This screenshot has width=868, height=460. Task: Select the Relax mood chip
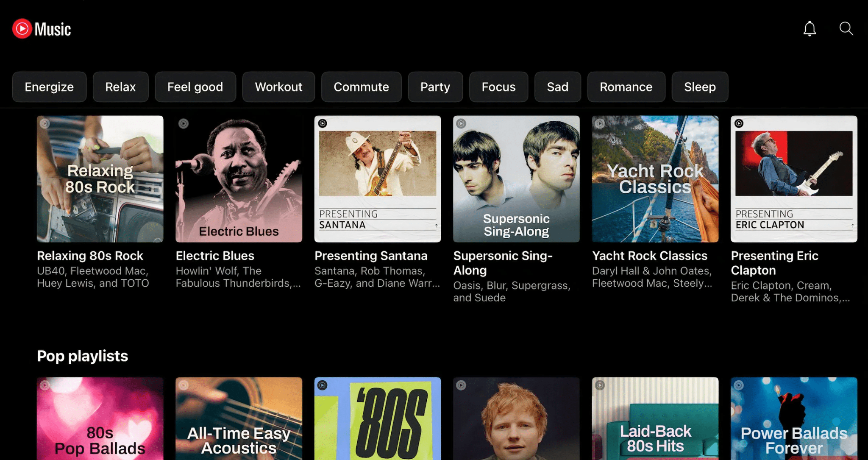[x=120, y=87]
